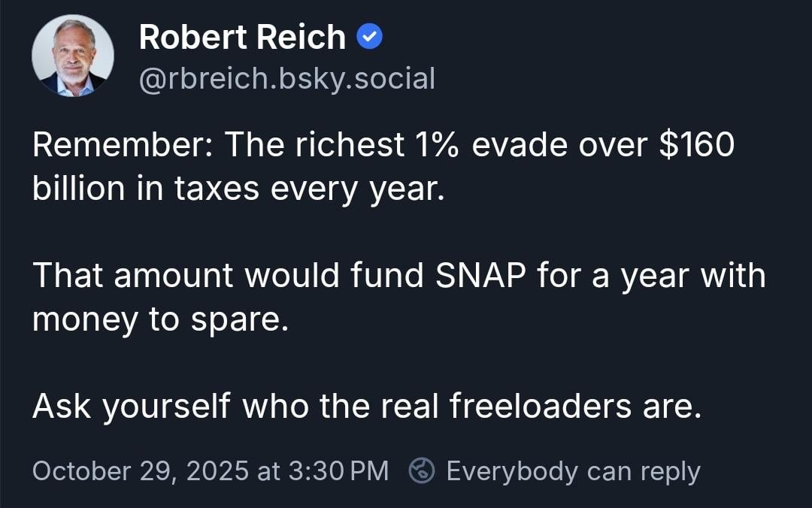Click the October 29, 2025 post date
This screenshot has width=812, height=508.
pos(141,471)
